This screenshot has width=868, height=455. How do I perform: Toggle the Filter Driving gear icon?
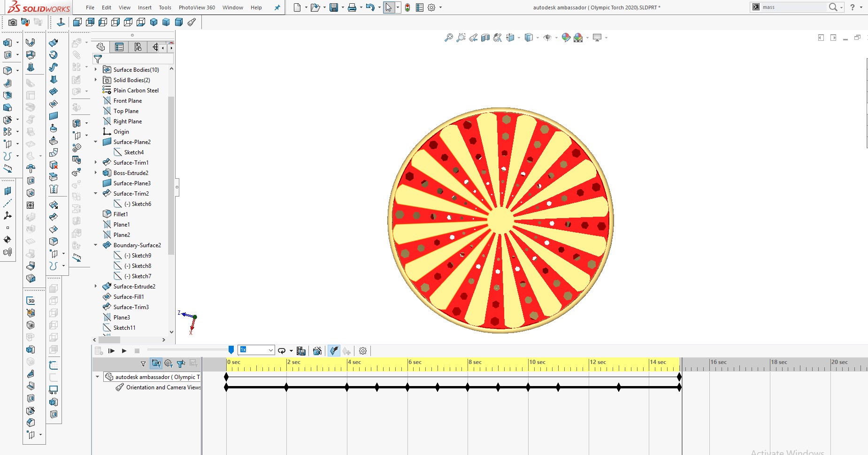(169, 364)
